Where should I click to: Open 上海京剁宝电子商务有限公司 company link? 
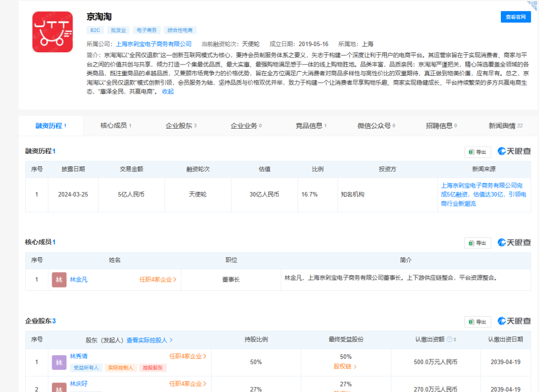pyautogui.click(x=154, y=44)
